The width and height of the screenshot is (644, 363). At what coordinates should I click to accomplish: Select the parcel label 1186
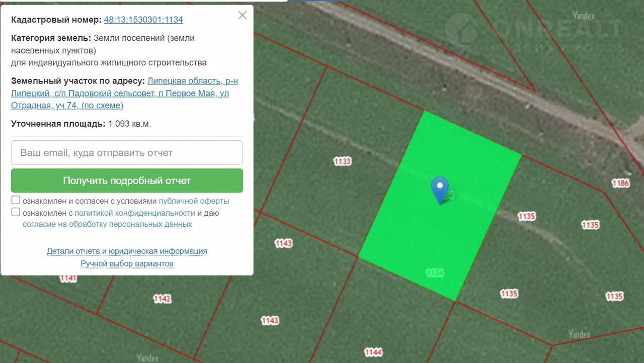click(x=620, y=183)
